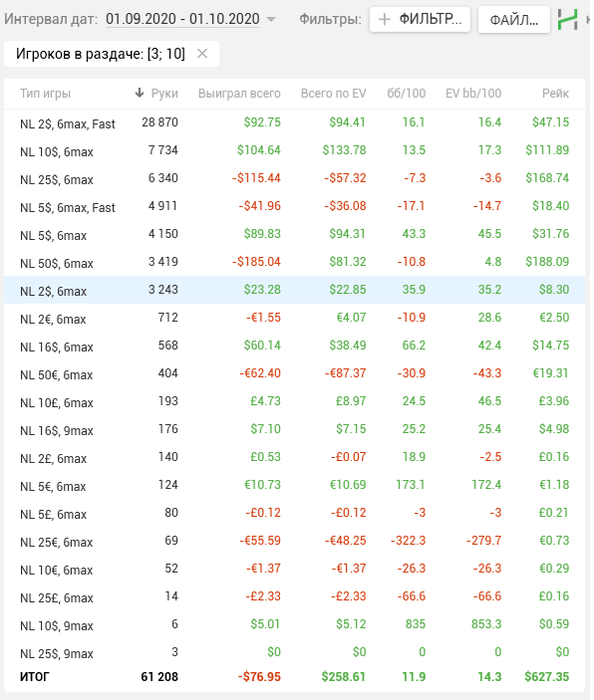Remove the Игроков в раздаче filter chip

pos(202,54)
